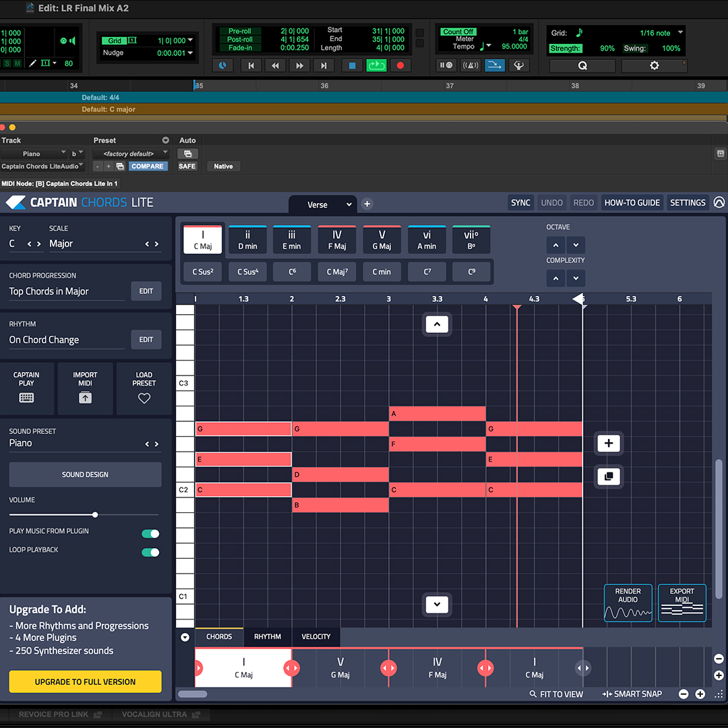Click the MIDI merge icon in transport

[x=518, y=65]
